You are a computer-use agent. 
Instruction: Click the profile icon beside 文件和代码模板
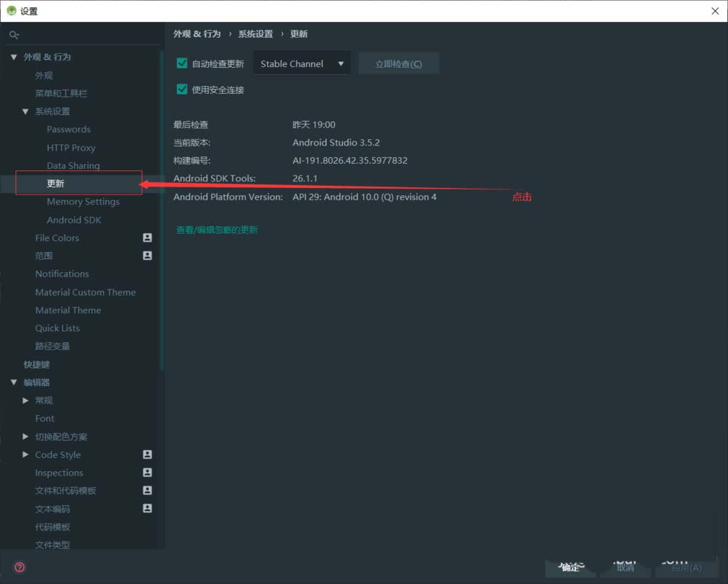click(147, 490)
